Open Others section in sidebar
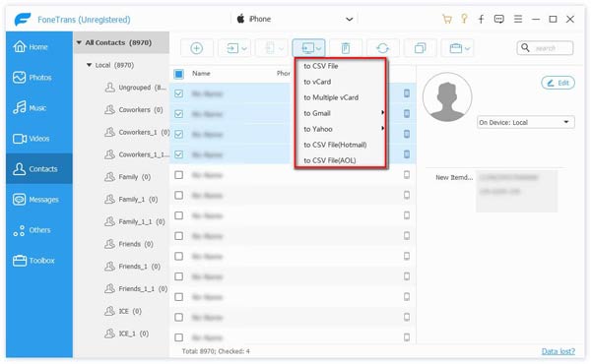The height and width of the screenshot is (364, 591). coord(38,229)
